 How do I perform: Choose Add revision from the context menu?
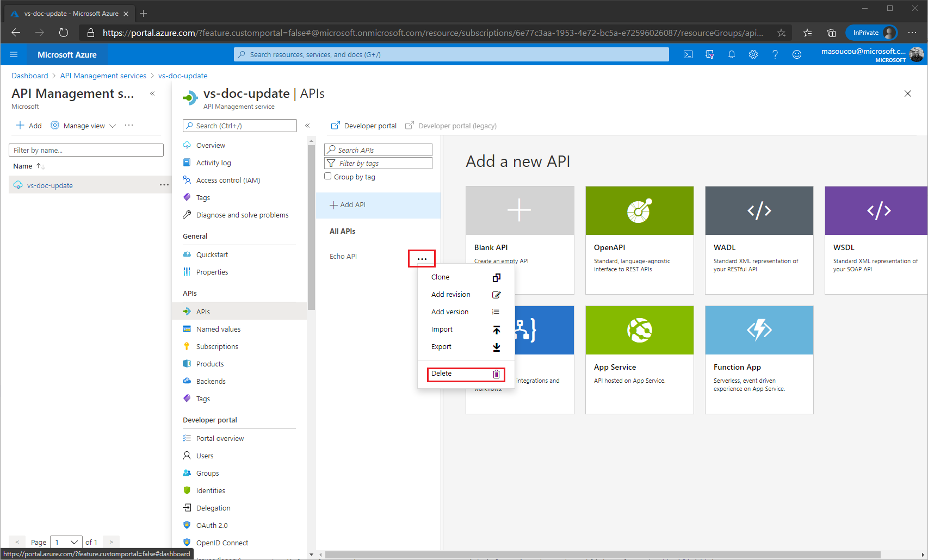tap(466, 295)
